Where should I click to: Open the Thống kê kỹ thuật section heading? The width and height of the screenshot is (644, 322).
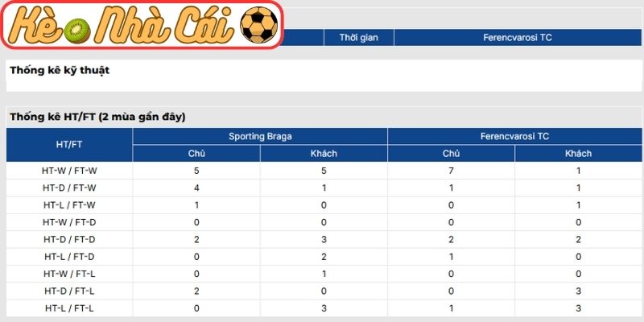click(60, 71)
